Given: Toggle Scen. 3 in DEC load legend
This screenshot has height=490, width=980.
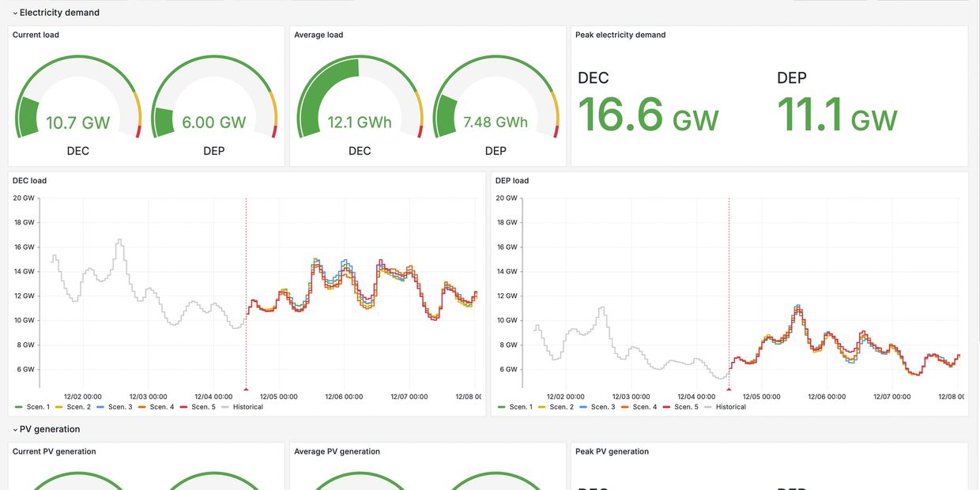Looking at the screenshot, I should pos(120,407).
